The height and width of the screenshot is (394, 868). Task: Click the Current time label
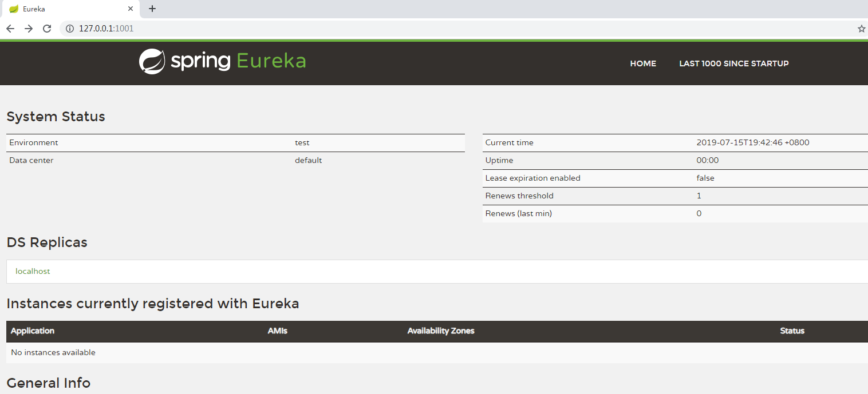(x=509, y=142)
